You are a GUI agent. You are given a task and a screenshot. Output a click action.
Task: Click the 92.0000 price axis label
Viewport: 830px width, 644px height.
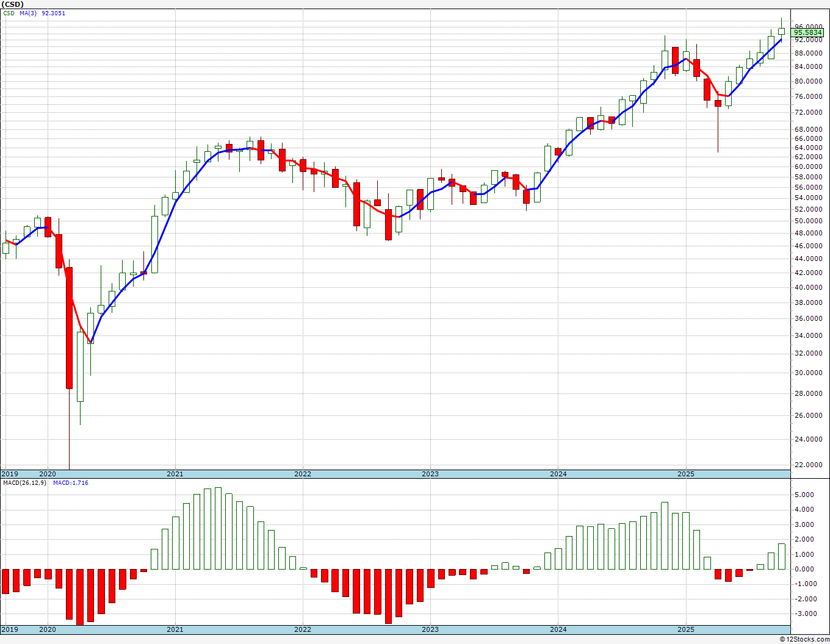coord(809,40)
